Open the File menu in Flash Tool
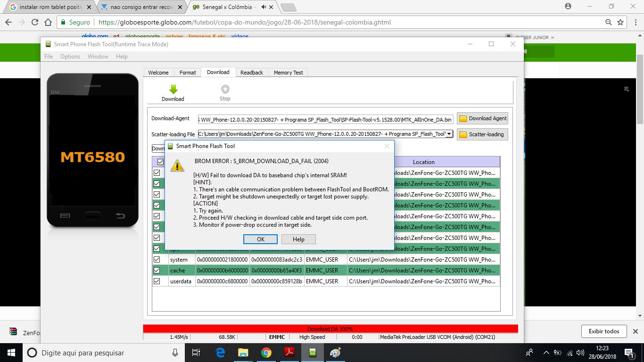644x362 pixels. pos(49,57)
